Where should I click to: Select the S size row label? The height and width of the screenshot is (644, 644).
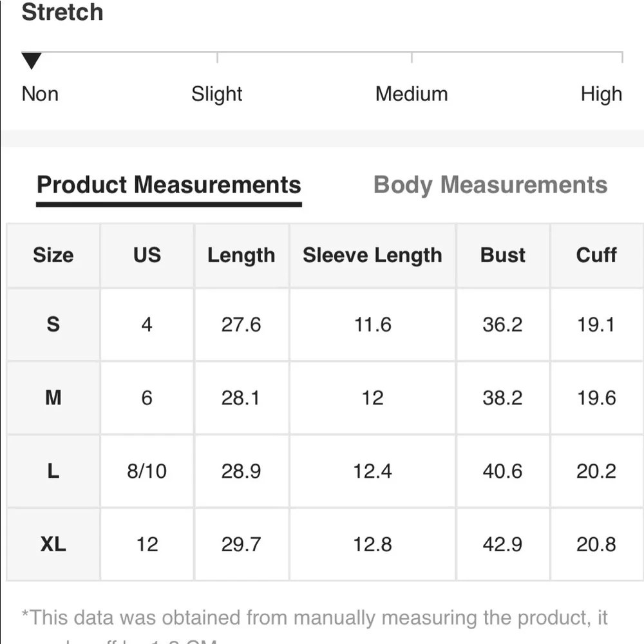(53, 324)
